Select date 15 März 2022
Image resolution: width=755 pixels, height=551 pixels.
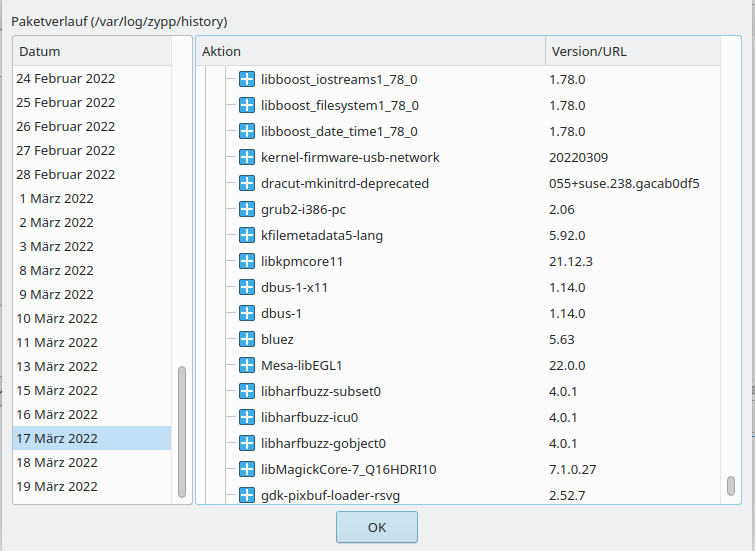92,391
